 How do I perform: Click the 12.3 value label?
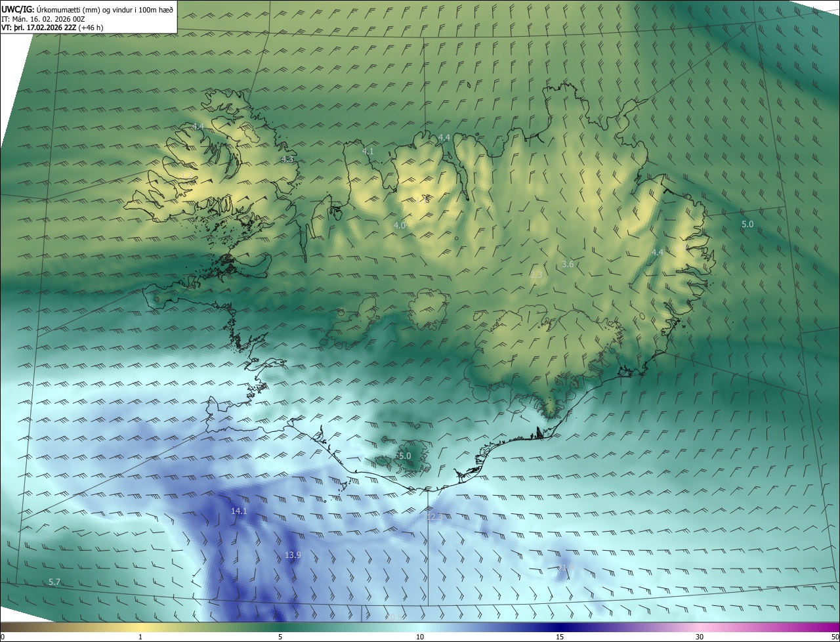[x=435, y=517]
